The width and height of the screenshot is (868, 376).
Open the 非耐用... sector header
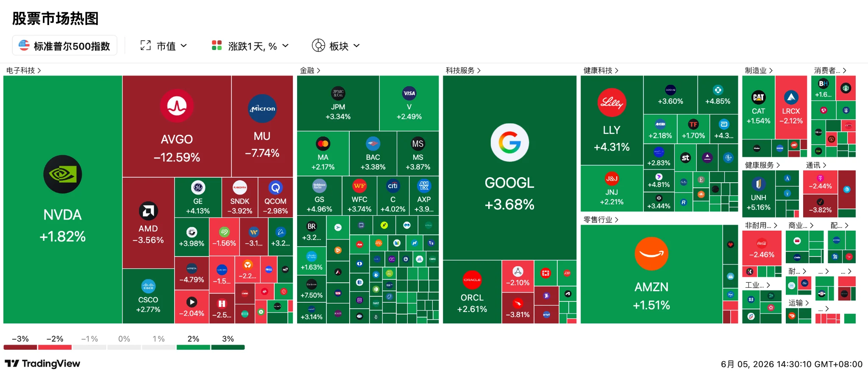click(761, 226)
